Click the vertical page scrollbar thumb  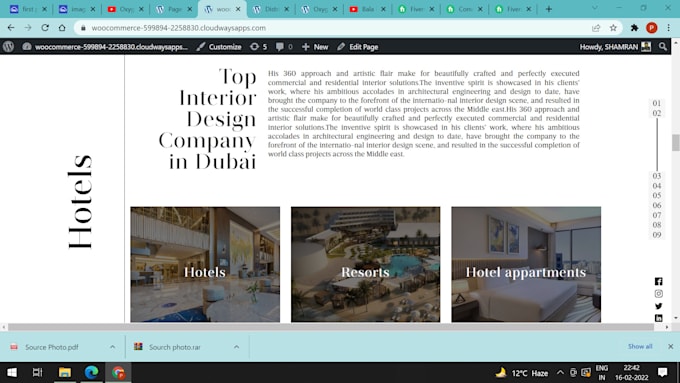(x=676, y=143)
